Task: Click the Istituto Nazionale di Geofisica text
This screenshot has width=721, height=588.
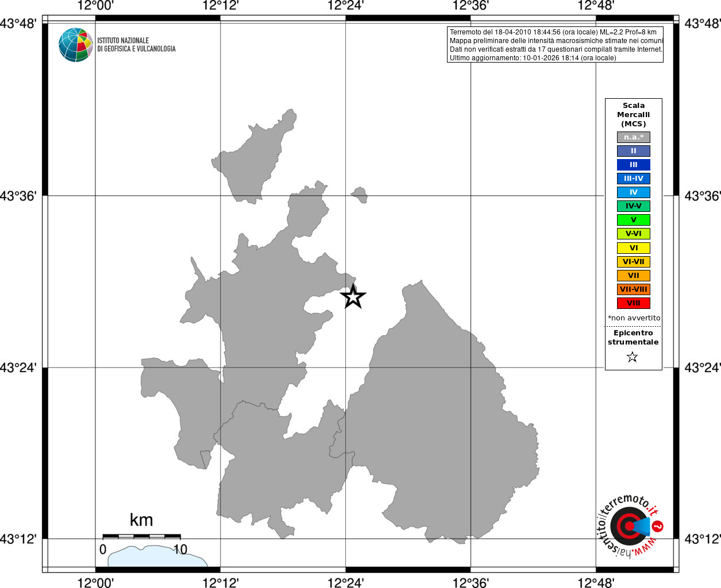Action: coord(136,45)
